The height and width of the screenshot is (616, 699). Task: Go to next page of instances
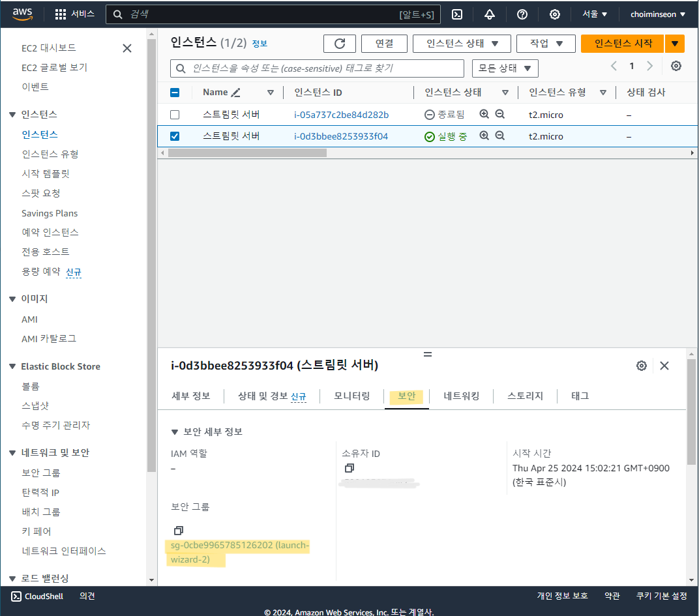click(649, 66)
